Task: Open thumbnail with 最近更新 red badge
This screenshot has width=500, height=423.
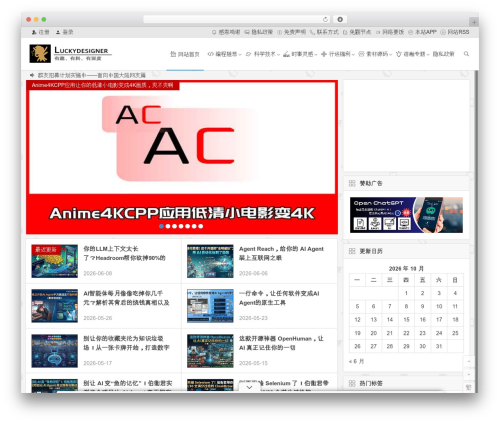Action: click(55, 261)
